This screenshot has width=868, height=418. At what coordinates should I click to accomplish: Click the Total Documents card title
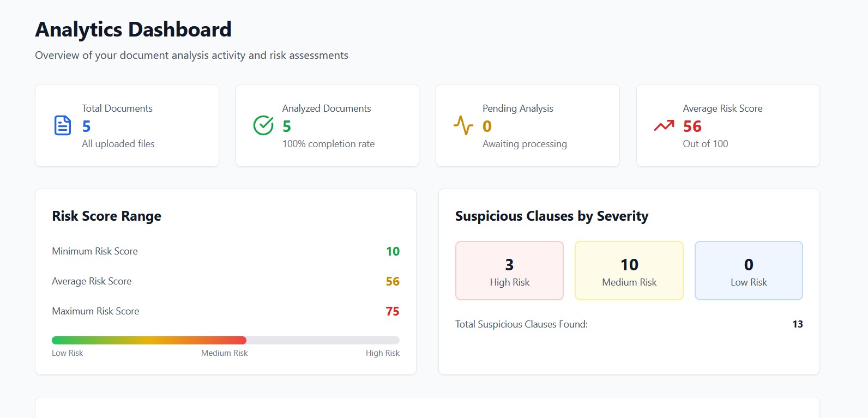[117, 108]
